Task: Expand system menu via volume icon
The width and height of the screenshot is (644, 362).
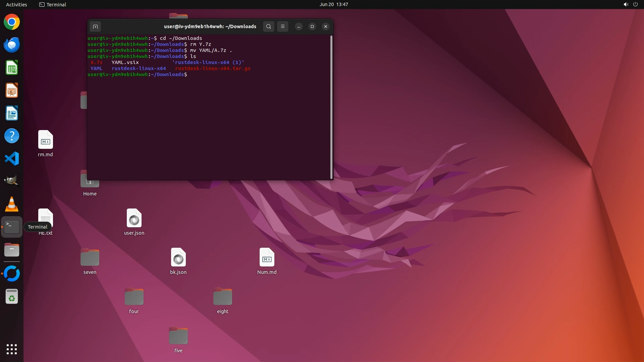Action: (626, 4)
